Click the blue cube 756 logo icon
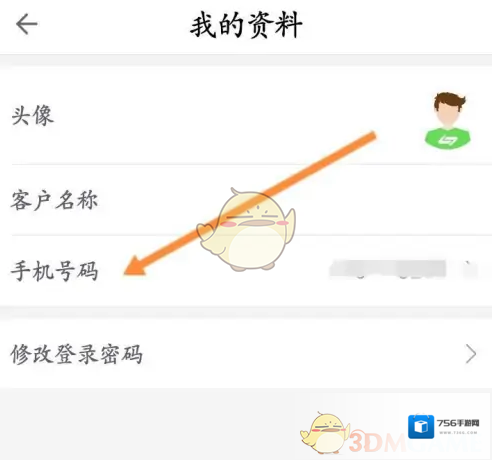The height and width of the screenshot is (460, 492). 421,426
